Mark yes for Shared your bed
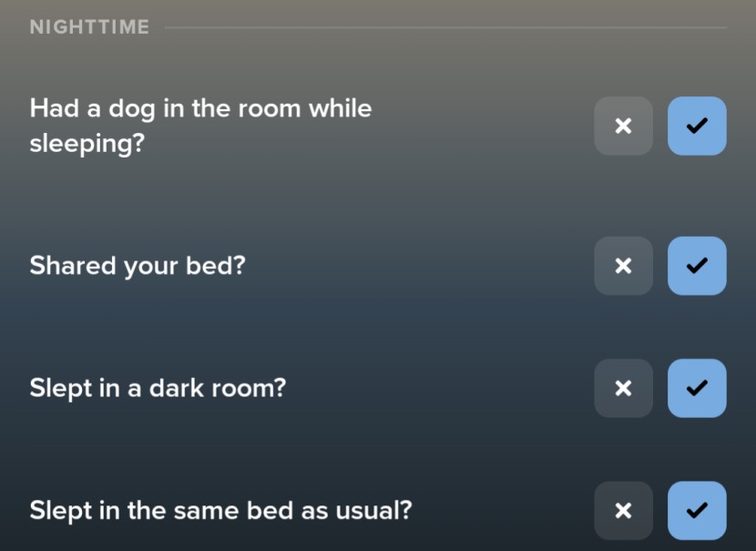This screenshot has height=551, width=756. tap(697, 266)
